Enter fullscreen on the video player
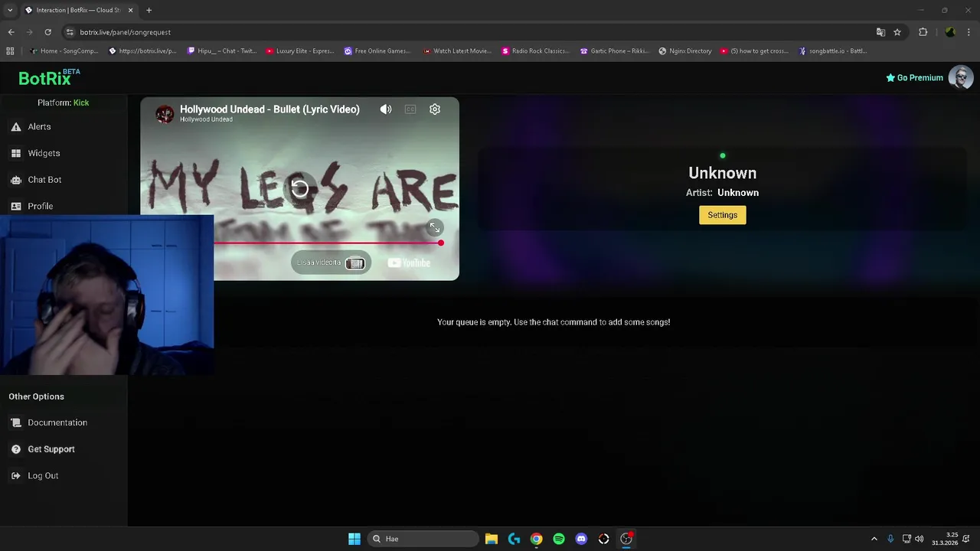 435,228
